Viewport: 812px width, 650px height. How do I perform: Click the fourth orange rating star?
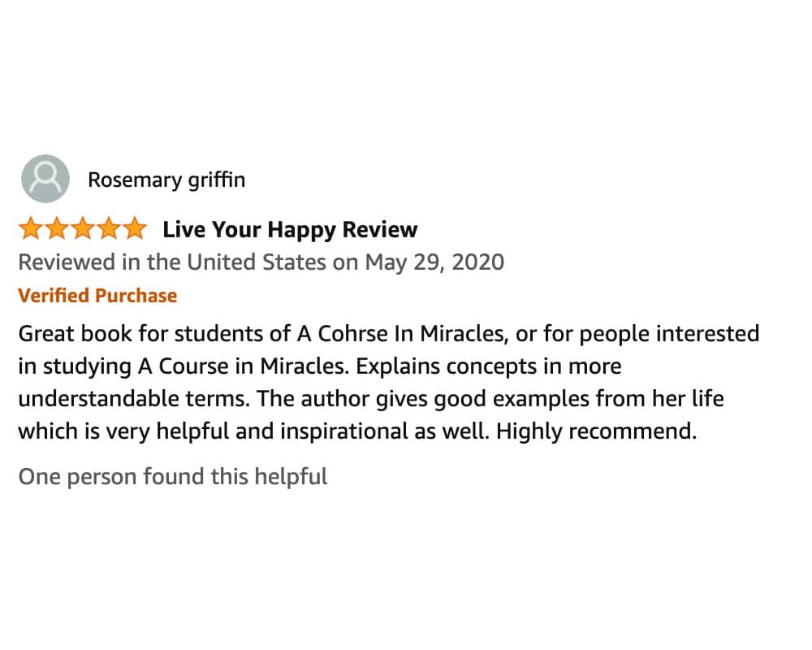109,230
